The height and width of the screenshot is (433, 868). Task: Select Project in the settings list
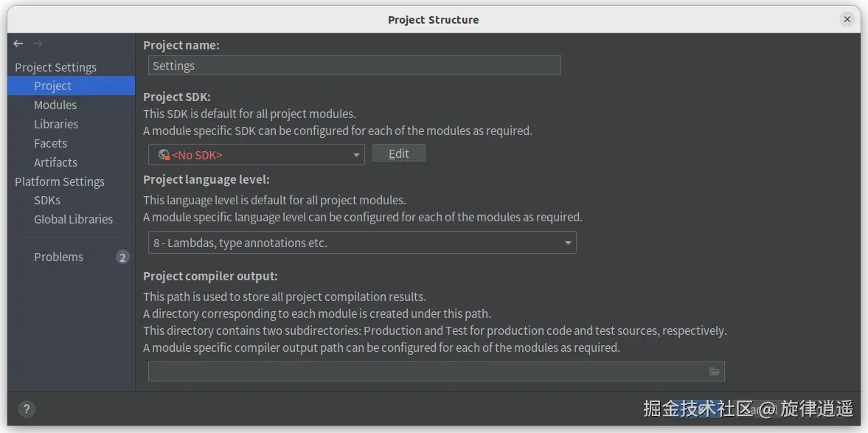(x=52, y=86)
